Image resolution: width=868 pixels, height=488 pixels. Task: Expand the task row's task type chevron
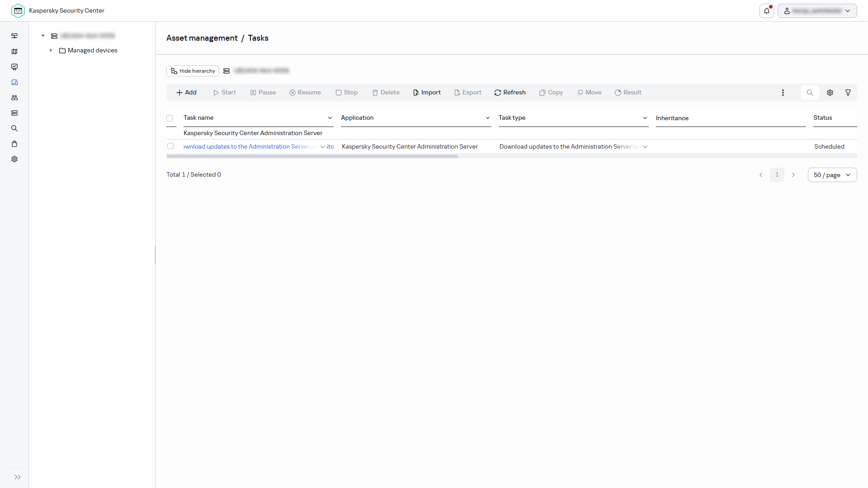645,147
